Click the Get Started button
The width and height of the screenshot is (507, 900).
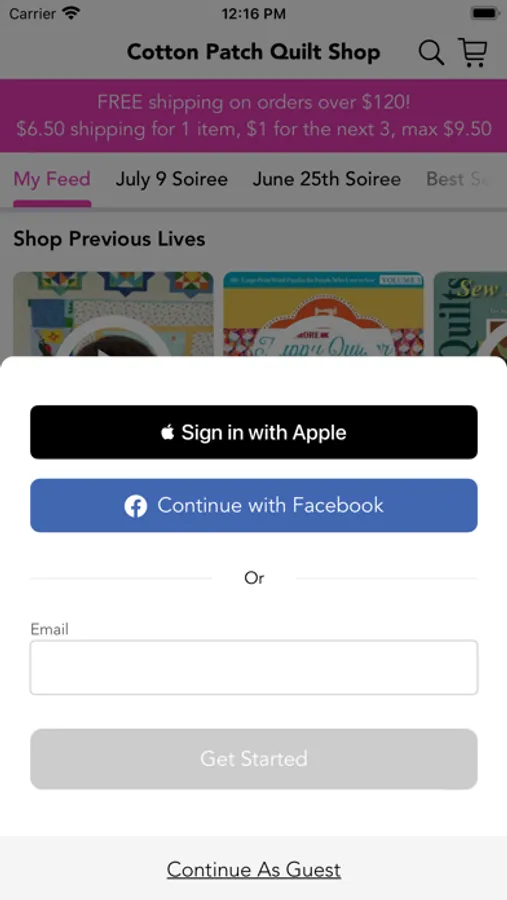click(254, 759)
